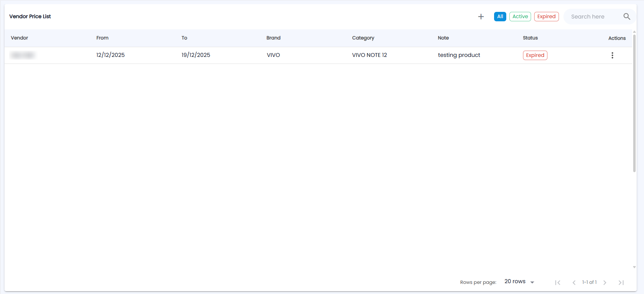
Task: Sort by Category column header
Action: (363, 38)
